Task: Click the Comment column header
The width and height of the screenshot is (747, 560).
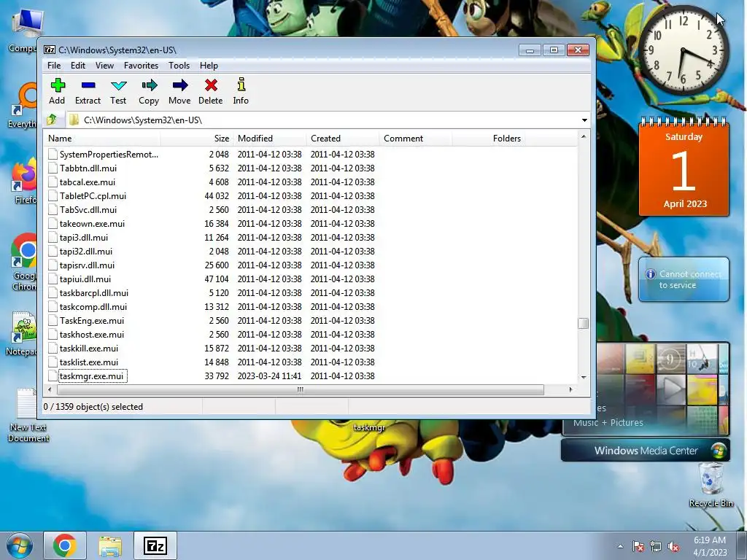Action: 415,139
